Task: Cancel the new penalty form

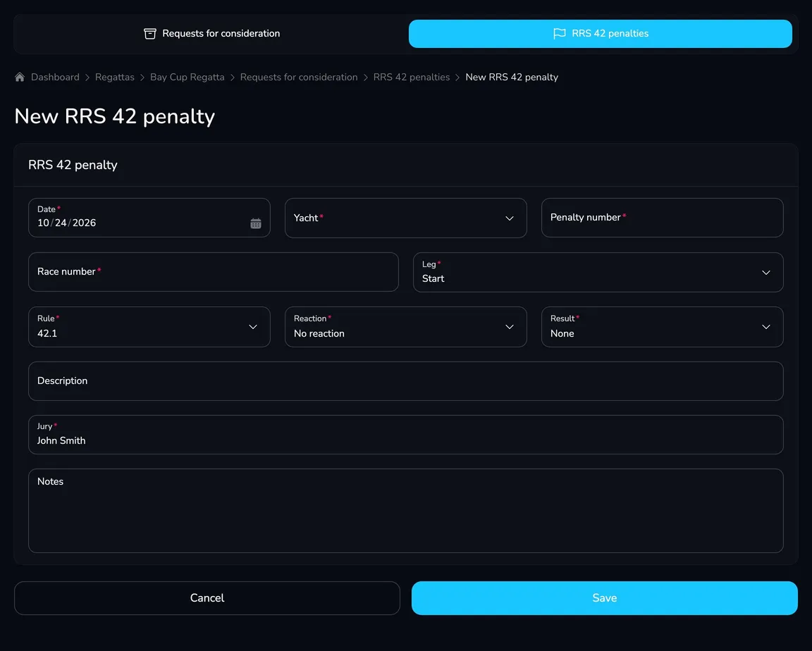Action: [207, 598]
